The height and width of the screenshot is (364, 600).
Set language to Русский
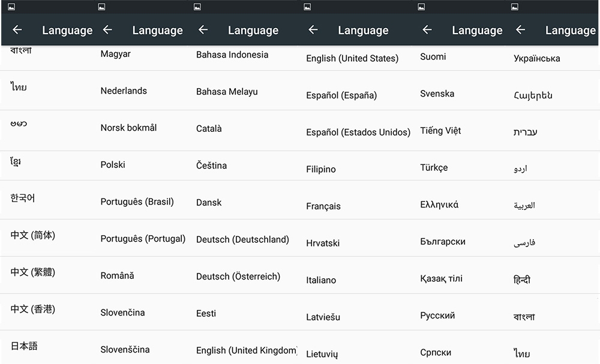coord(437,315)
